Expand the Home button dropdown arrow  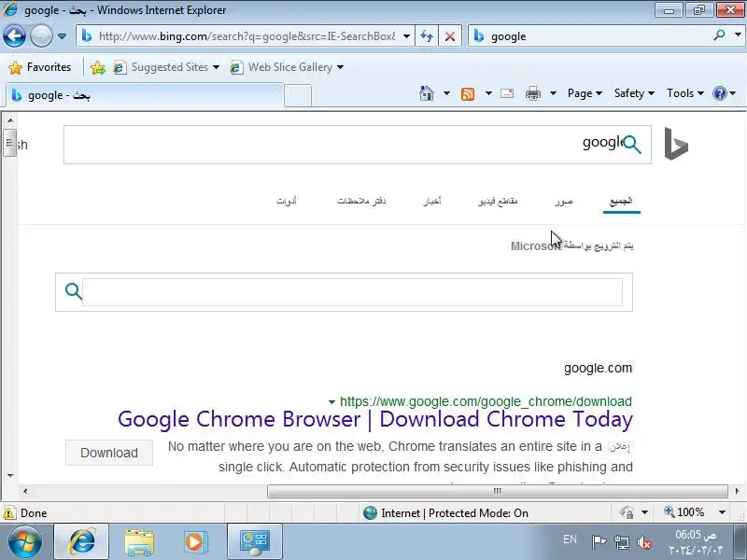tap(446, 93)
